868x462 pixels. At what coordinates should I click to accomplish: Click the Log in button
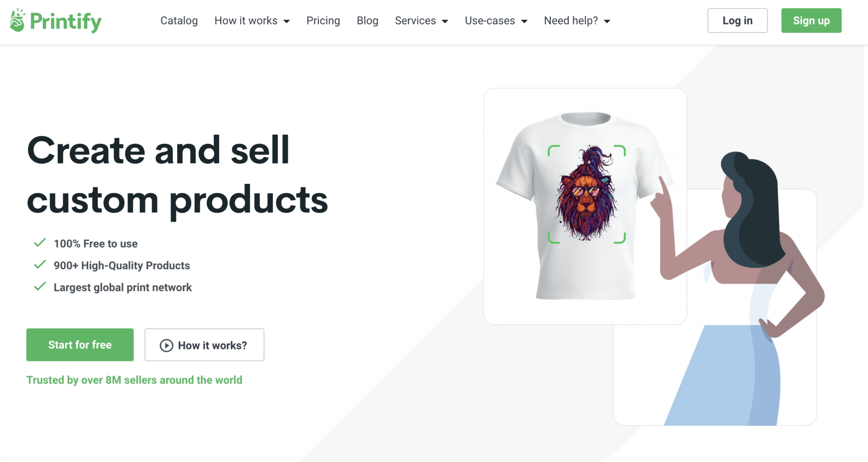point(737,20)
